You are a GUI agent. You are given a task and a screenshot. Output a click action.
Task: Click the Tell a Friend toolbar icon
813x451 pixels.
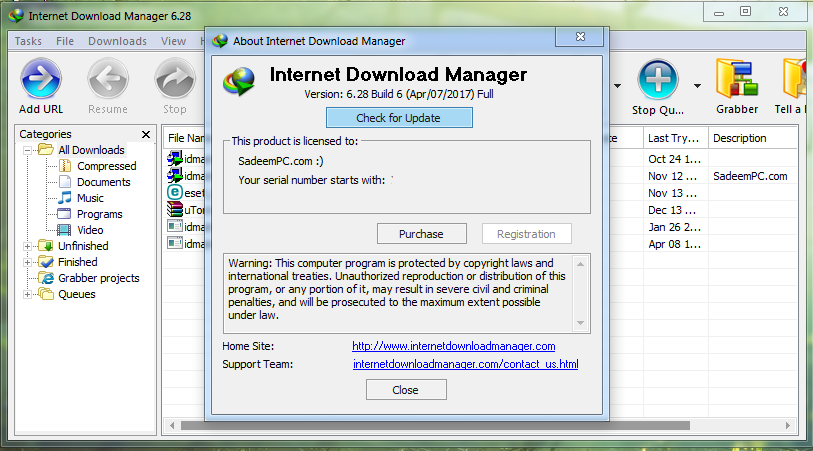pyautogui.click(x=794, y=79)
